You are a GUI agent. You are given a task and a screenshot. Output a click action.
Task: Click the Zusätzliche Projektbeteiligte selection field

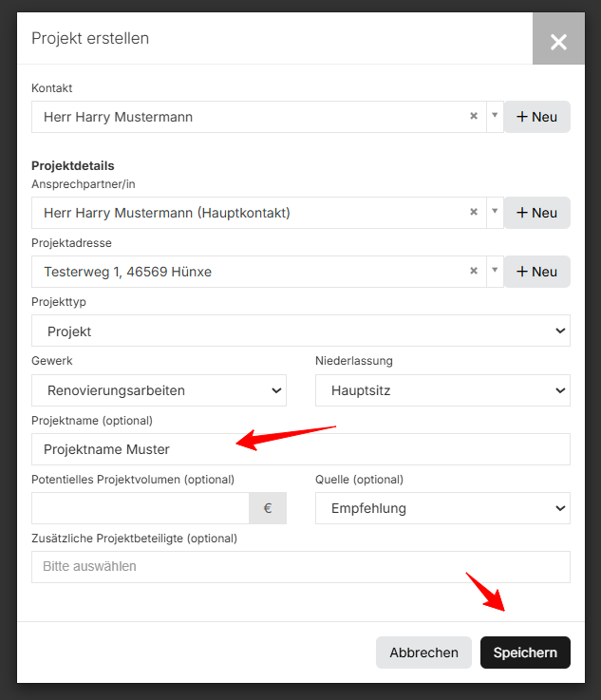[301, 567]
